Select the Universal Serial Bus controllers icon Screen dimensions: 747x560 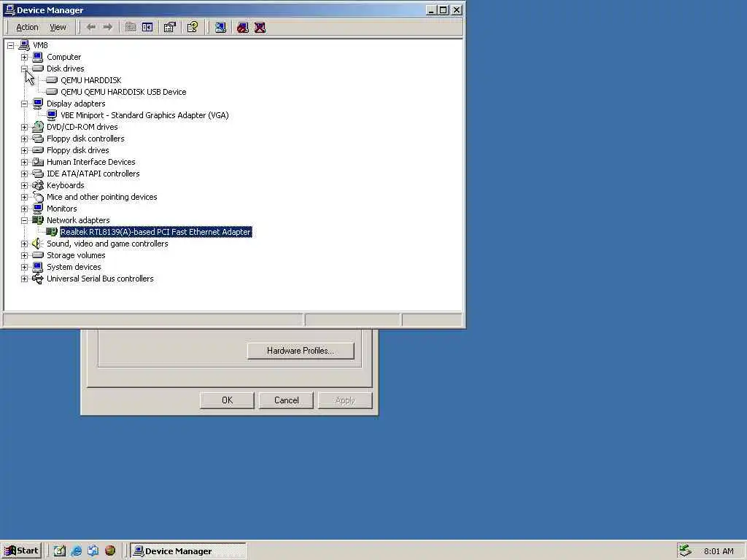(x=38, y=279)
